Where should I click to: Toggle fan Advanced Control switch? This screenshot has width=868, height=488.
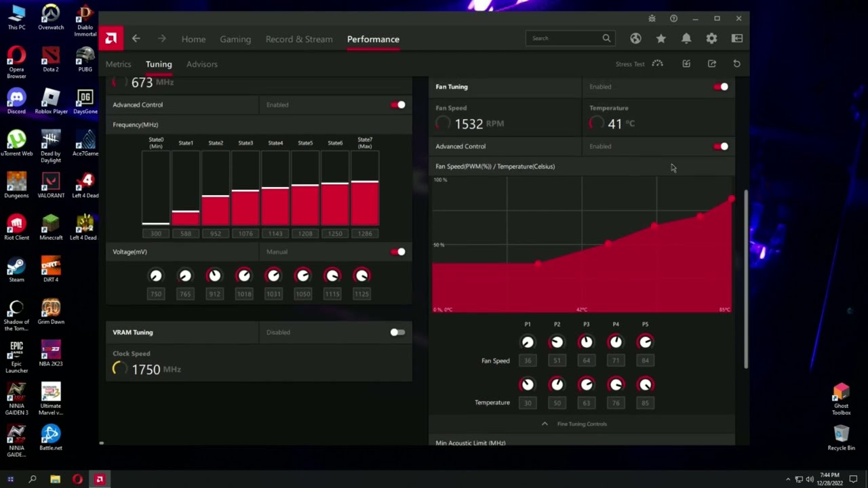[x=721, y=146]
